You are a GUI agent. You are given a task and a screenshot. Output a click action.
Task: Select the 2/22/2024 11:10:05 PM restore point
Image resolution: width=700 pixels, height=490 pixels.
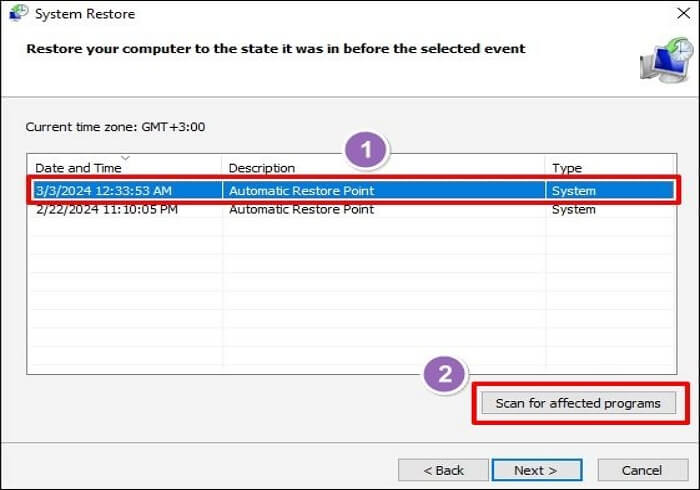pos(354,209)
